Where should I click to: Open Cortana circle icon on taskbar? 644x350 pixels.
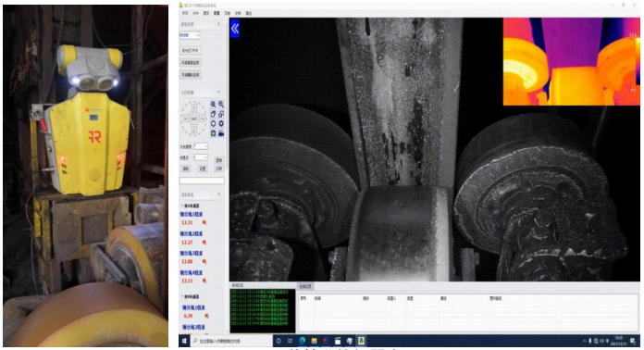click(x=279, y=341)
